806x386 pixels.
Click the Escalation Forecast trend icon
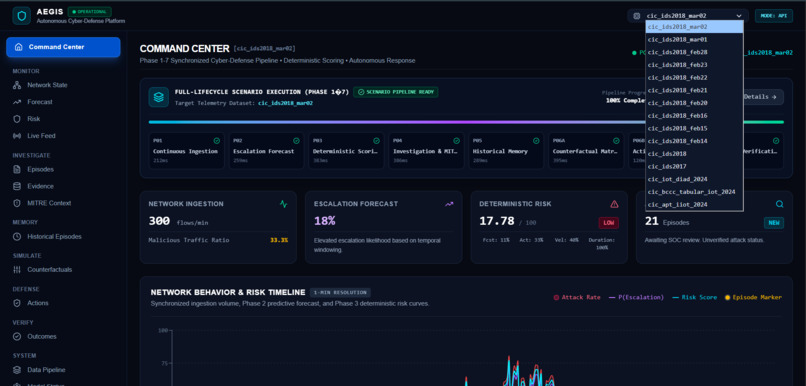(x=449, y=204)
